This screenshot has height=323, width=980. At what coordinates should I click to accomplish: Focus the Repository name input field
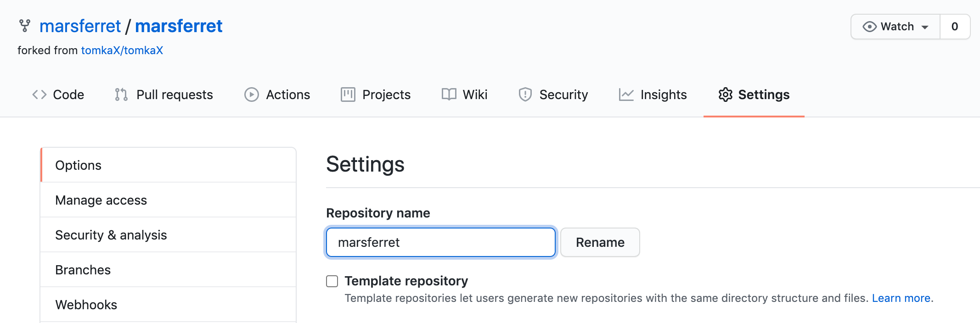click(441, 242)
